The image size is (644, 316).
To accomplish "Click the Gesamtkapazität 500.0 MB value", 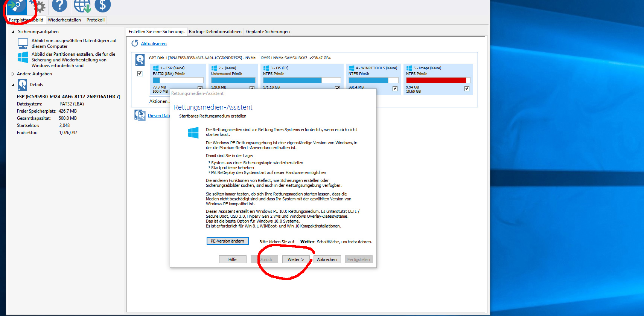I will click(68, 118).
